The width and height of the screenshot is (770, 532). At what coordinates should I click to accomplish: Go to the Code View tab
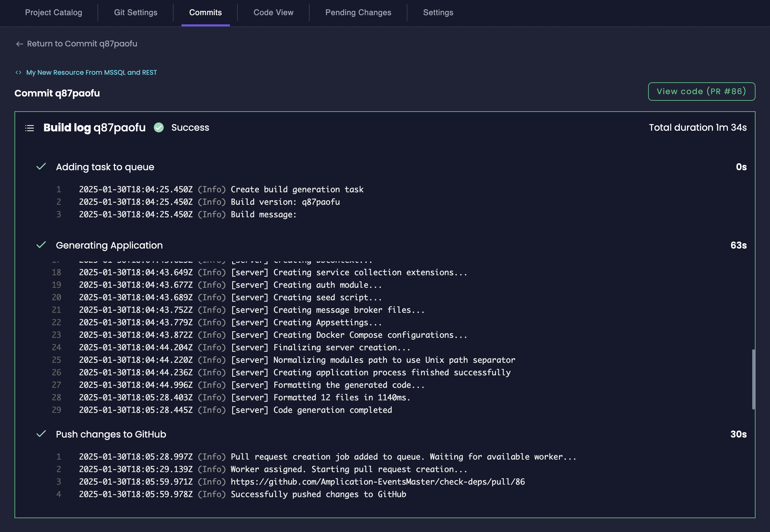273,12
